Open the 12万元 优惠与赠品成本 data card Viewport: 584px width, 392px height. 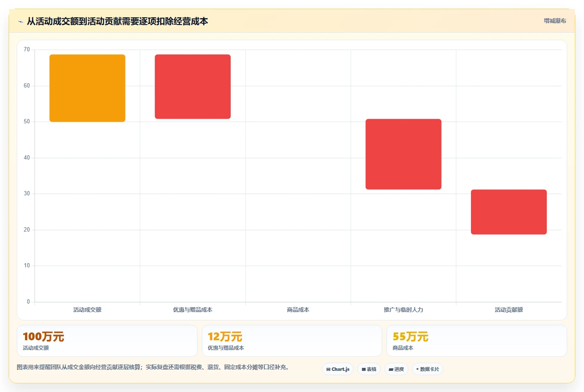pyautogui.click(x=292, y=341)
